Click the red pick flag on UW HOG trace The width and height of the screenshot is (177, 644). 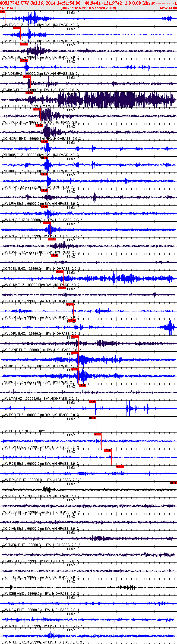[x=98, y=434]
